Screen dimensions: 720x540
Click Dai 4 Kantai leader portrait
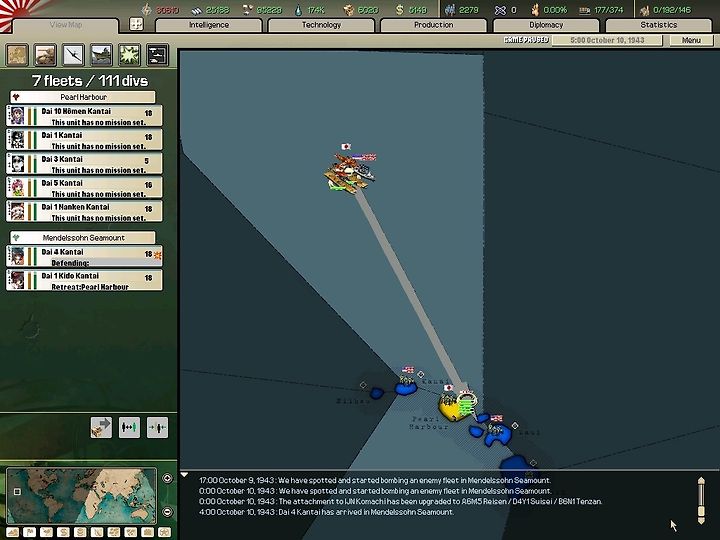pos(17,256)
